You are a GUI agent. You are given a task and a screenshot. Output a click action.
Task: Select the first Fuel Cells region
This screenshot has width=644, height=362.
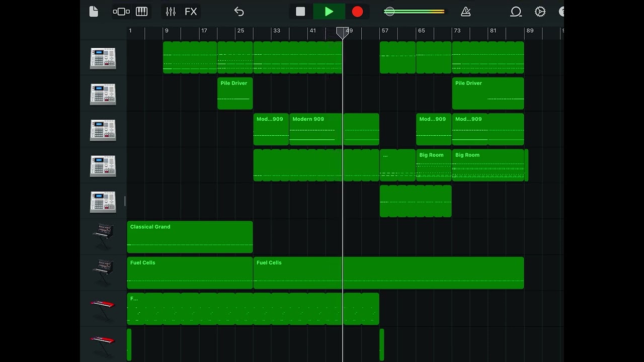[x=190, y=273]
